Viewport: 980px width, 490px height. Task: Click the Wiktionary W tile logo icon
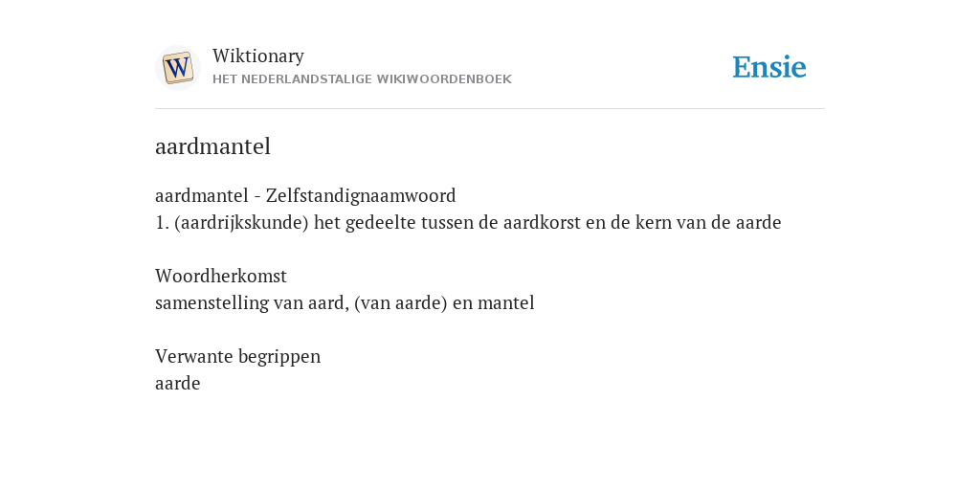(177, 68)
